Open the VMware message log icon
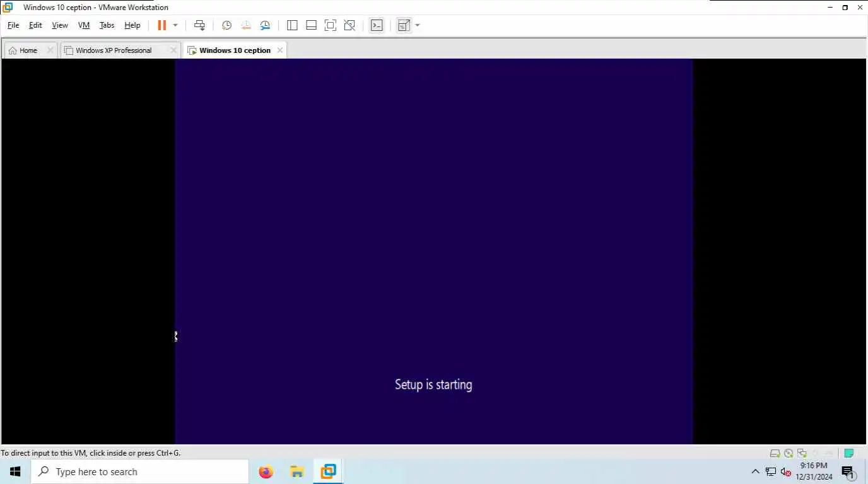The height and width of the screenshot is (484, 868). [x=849, y=453]
